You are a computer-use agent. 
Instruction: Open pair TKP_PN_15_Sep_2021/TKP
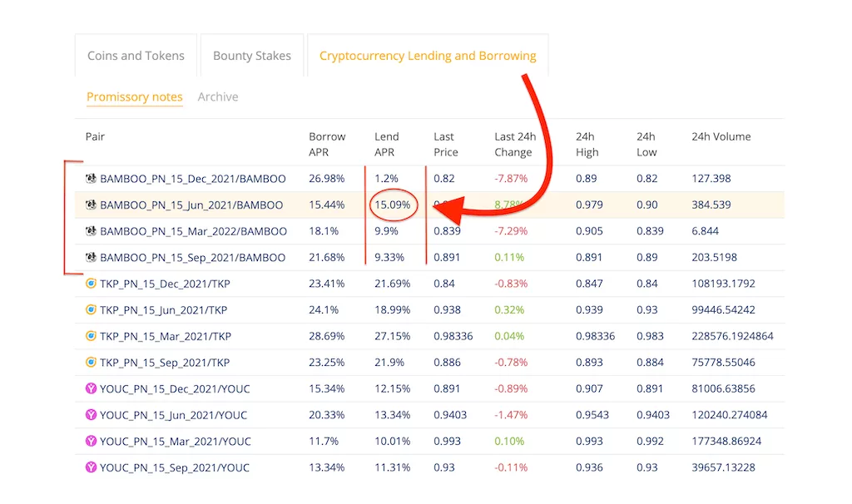(165, 363)
